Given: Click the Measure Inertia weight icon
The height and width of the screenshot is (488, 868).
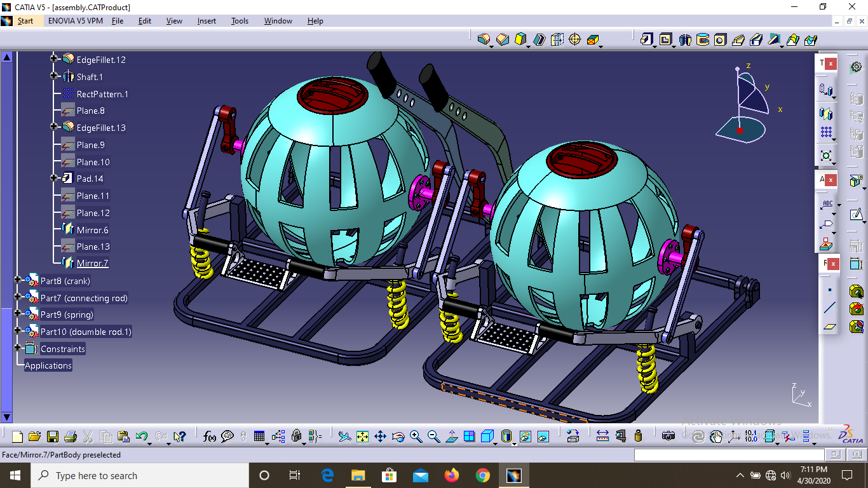Looking at the screenshot, I should tap(639, 437).
